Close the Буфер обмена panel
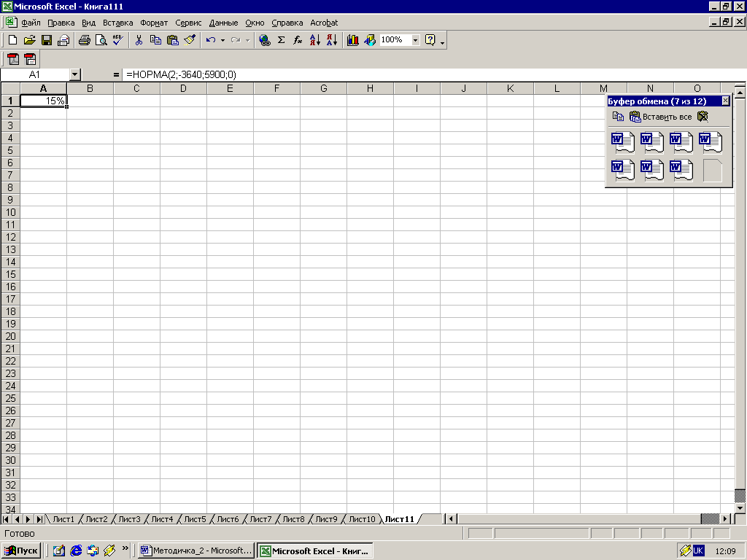Screen dimensions: 747x560 click(x=725, y=101)
